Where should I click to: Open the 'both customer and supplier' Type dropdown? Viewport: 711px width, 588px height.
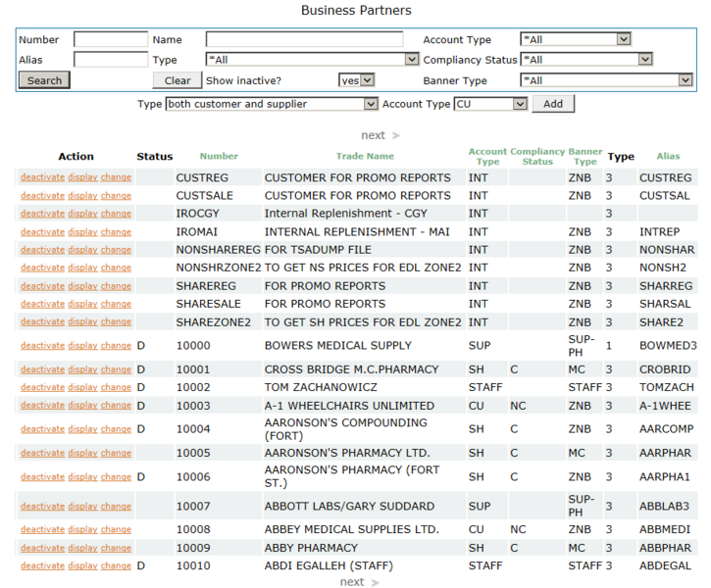point(272,104)
